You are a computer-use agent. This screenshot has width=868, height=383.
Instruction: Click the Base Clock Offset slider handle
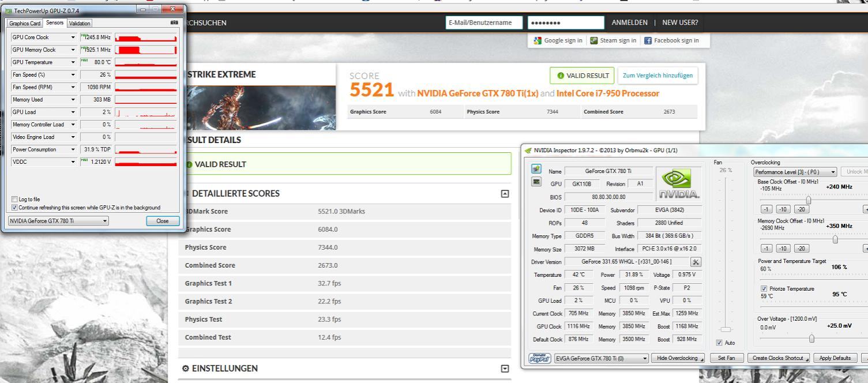coord(808,200)
